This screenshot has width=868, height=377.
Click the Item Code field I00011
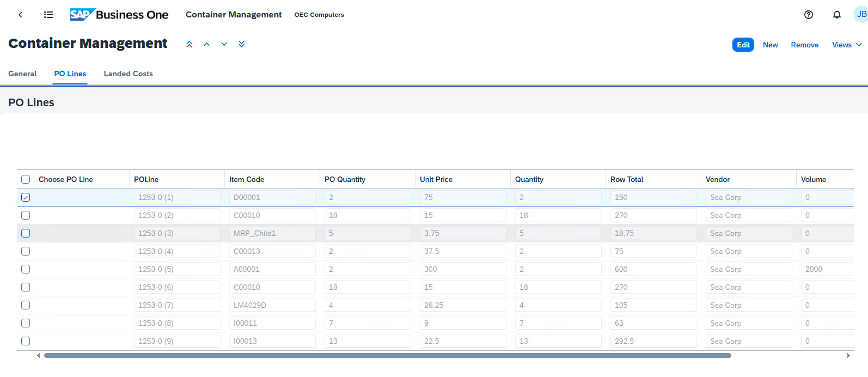272,323
